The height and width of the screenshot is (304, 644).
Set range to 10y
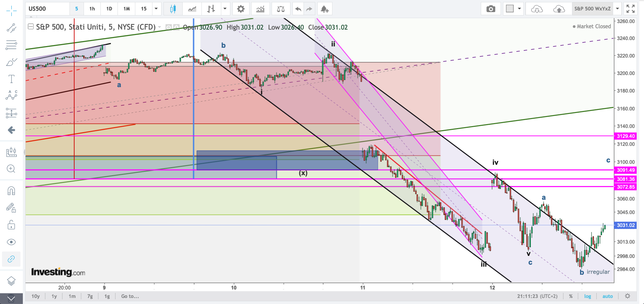[36, 296]
